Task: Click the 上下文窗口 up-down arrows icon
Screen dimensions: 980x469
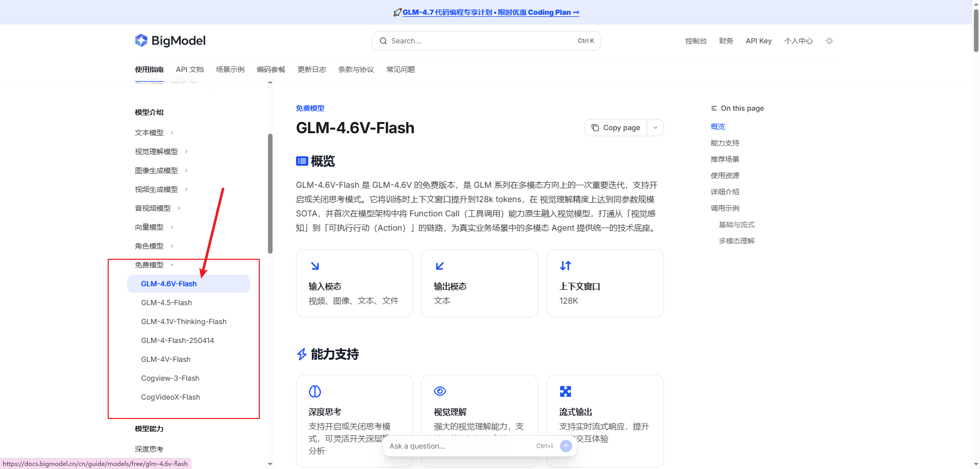Action: click(x=566, y=266)
